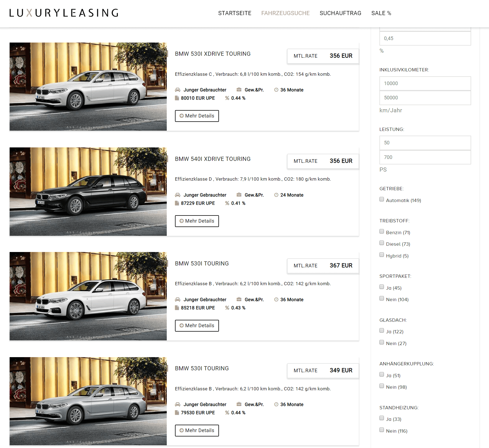Click the document icon beside 80010 EUR UPE
Viewport: 489px width, 448px height.
coord(177,98)
